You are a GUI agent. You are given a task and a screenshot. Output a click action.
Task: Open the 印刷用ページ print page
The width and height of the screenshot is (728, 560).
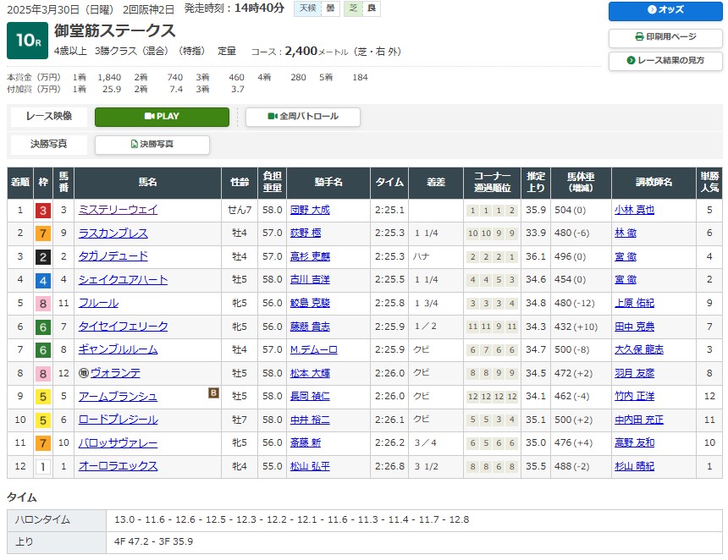[665, 37]
